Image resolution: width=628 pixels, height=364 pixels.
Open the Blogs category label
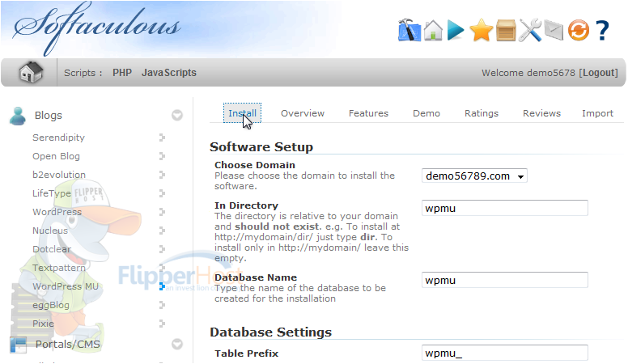(49, 116)
